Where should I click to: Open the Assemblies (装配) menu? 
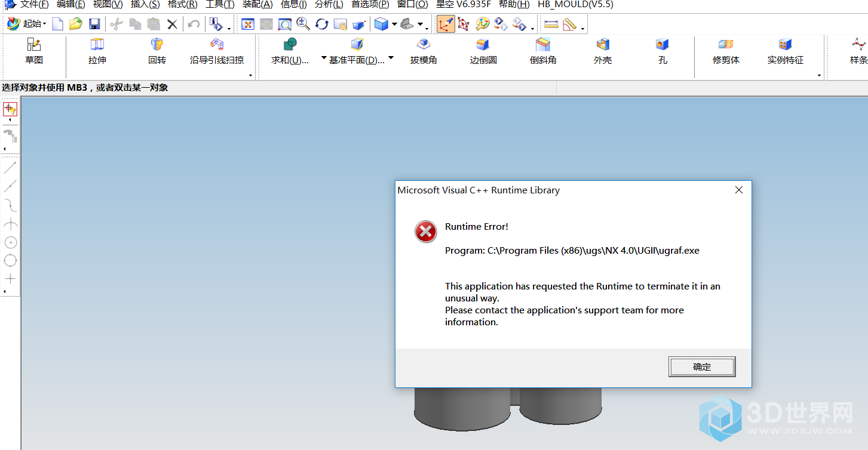tap(257, 5)
